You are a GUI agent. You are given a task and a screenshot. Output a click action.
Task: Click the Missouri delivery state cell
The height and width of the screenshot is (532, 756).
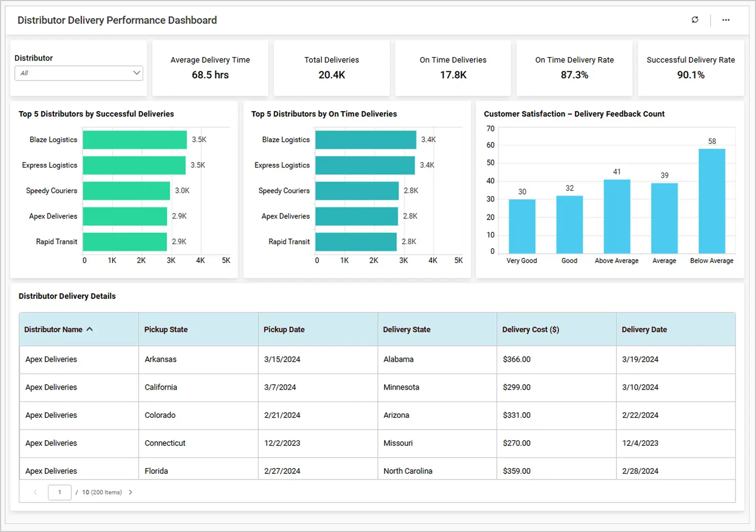pyautogui.click(x=437, y=443)
